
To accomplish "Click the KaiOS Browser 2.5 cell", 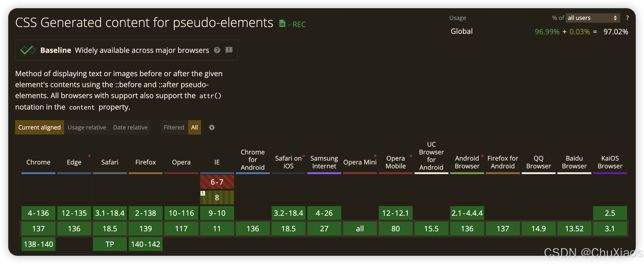I will [x=610, y=213].
